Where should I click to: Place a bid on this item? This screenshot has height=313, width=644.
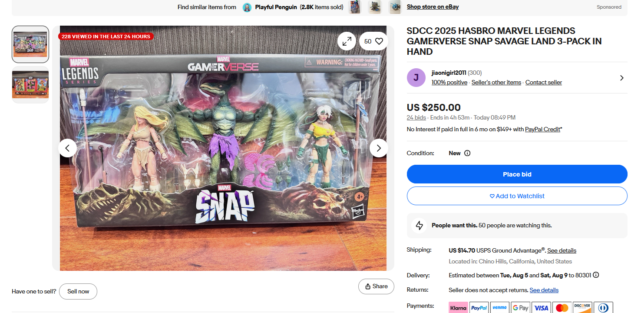[517, 174]
